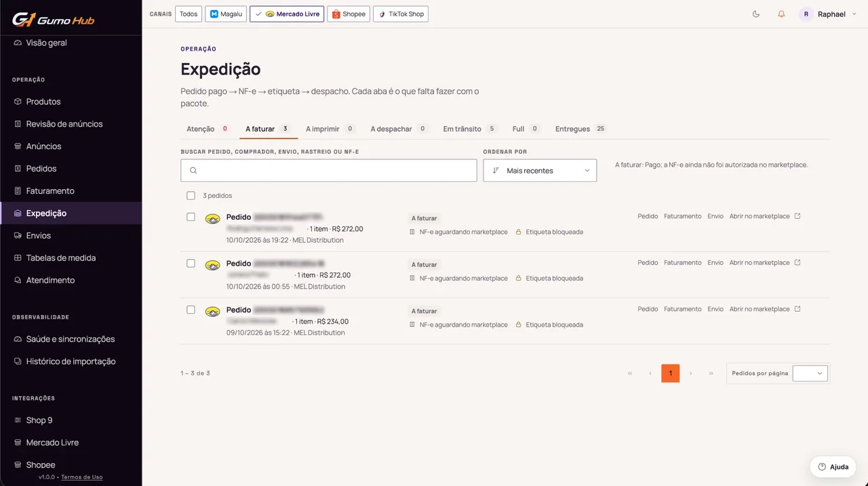Image resolution: width=868 pixels, height=486 pixels.
Task: Switch to the A despachar tab
Action: [x=398, y=129]
